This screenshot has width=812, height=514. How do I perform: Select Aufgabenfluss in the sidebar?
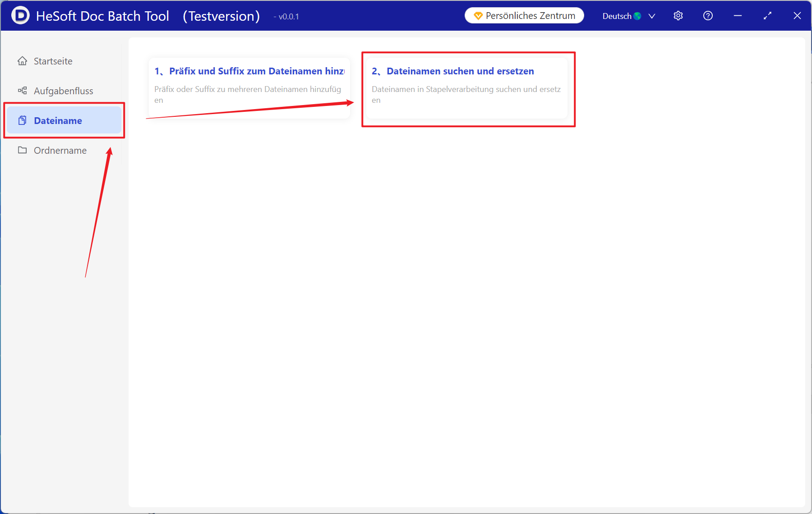(x=63, y=91)
